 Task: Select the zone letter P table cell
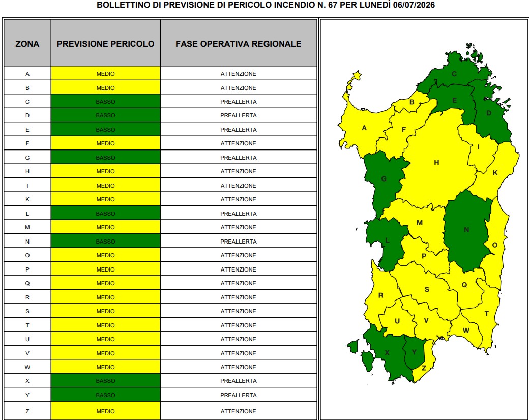tap(27, 269)
